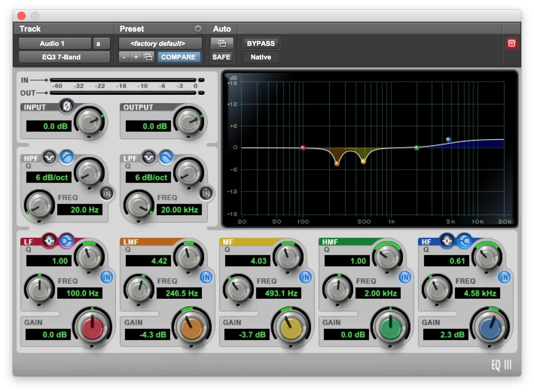The image size is (534, 392).
Task: Open the plug-in automation enable window icon
Action: click(x=222, y=43)
